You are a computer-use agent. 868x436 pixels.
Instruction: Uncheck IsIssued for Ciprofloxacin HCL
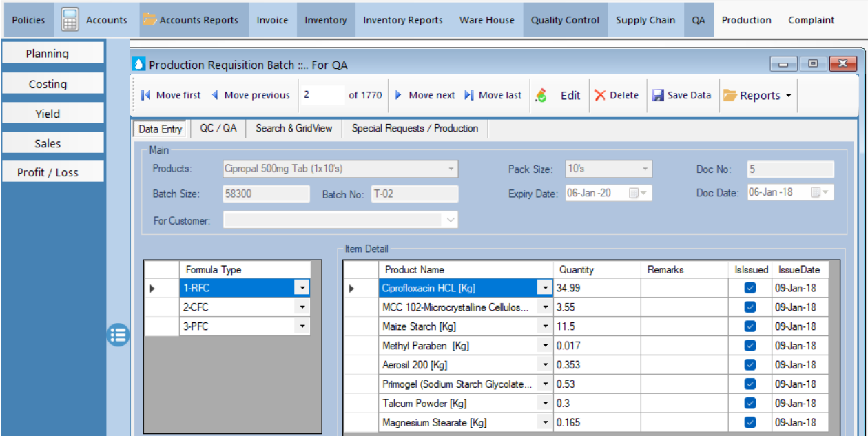(x=750, y=289)
